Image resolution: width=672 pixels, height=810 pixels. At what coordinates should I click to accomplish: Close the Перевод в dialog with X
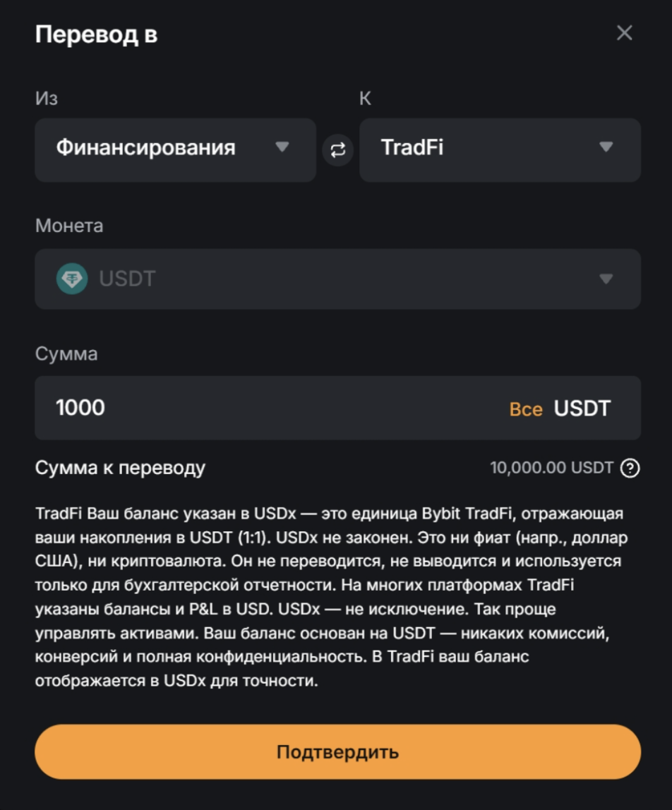[x=624, y=33]
